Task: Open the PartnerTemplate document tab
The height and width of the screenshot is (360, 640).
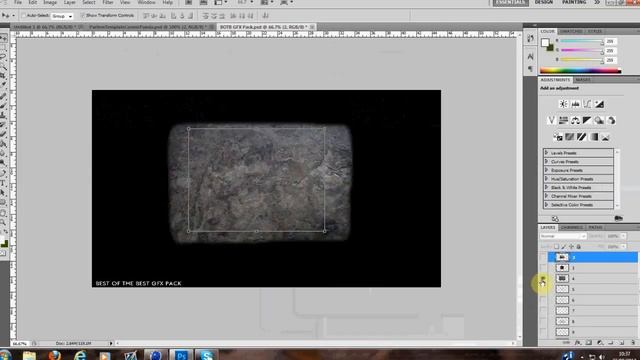Action: coord(148,27)
